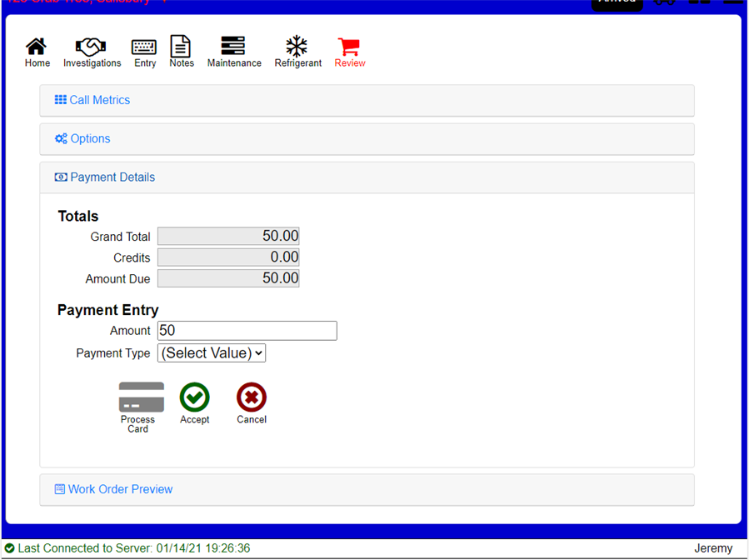Open the Maintenance section icon
Screen dimensions: 749x560
[233, 47]
